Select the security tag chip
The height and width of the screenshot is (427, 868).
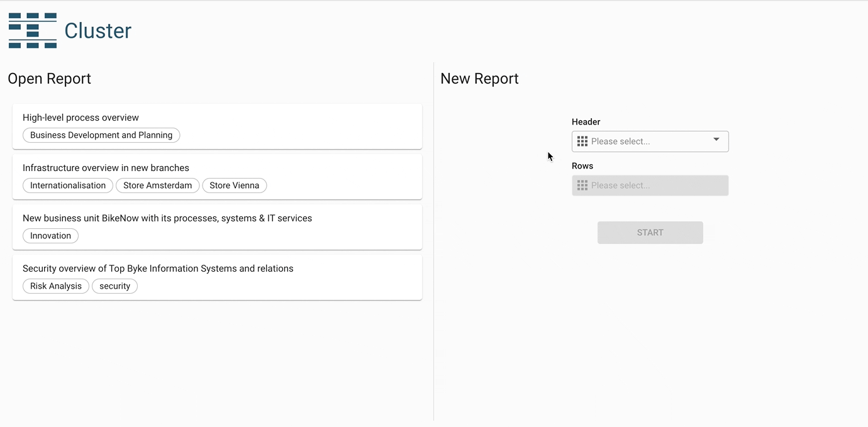114,286
